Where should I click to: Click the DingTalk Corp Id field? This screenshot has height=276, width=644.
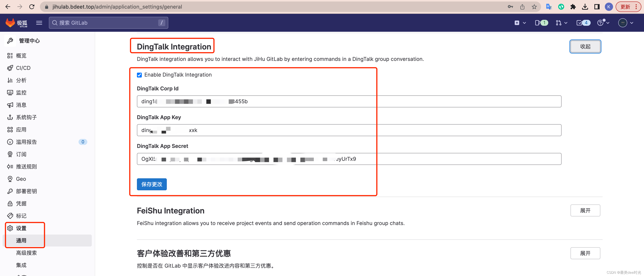349,101
